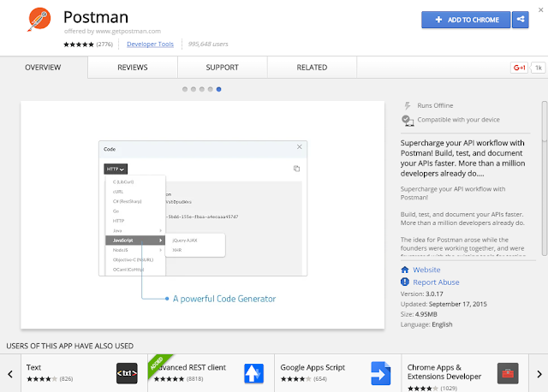548x392 pixels.
Task: Click the Language English text
Action: point(426,324)
